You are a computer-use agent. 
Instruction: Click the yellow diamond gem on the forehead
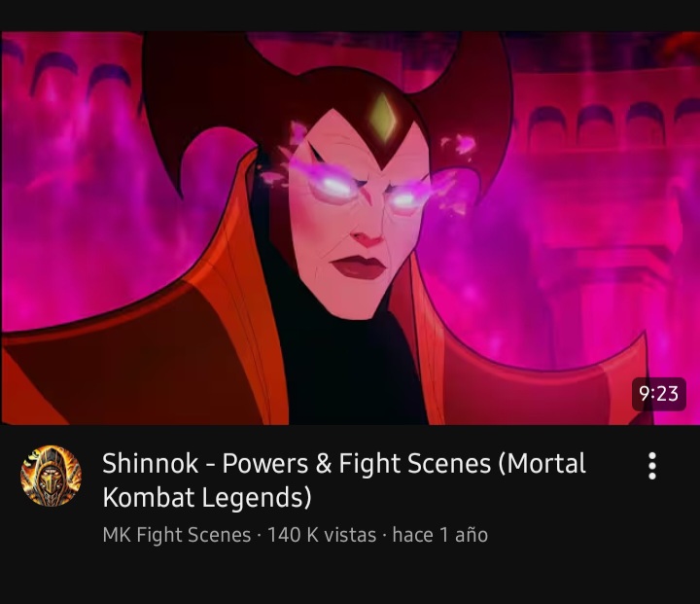[x=383, y=117]
